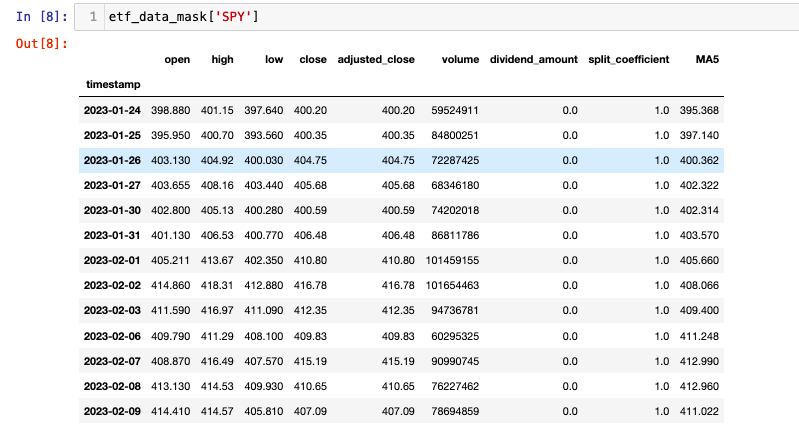Screen dimensions: 799x428
Task: Click low value 403.440
Action: 263,185
